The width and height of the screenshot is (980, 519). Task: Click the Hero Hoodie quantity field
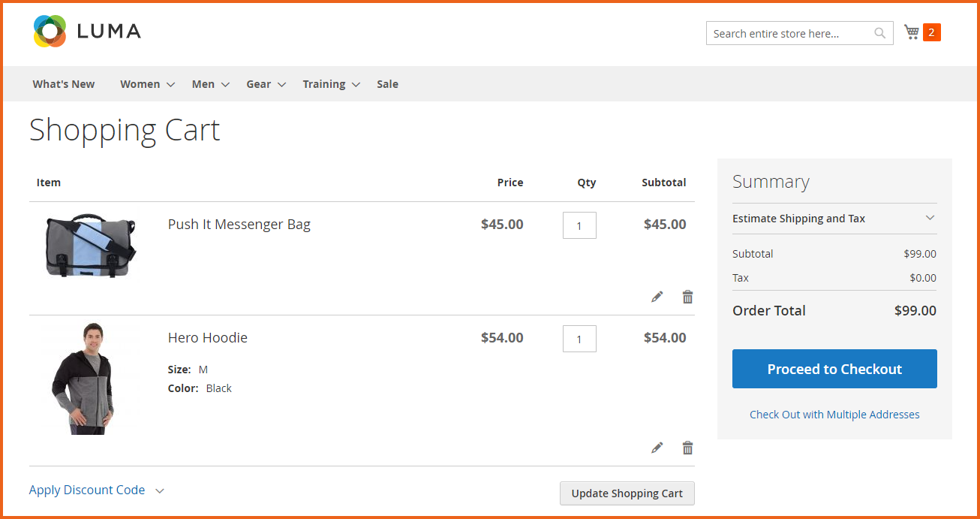click(x=579, y=338)
